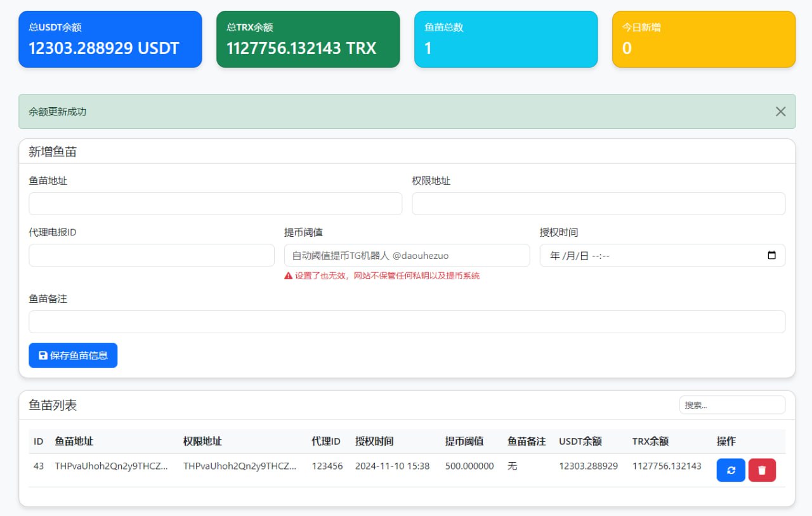
Task: Click the 余额更新成功 message text
Action: pos(58,112)
